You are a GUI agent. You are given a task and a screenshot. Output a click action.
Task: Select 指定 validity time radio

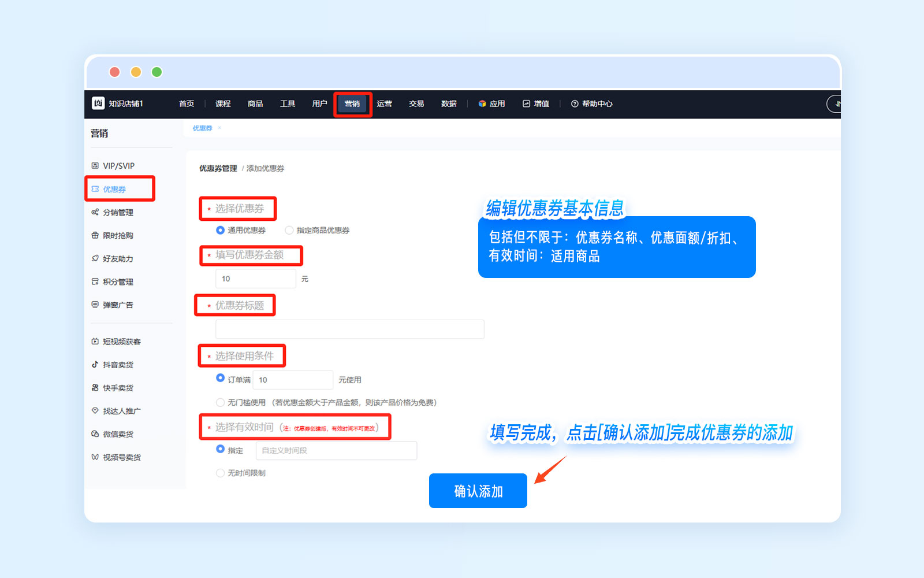coord(220,449)
